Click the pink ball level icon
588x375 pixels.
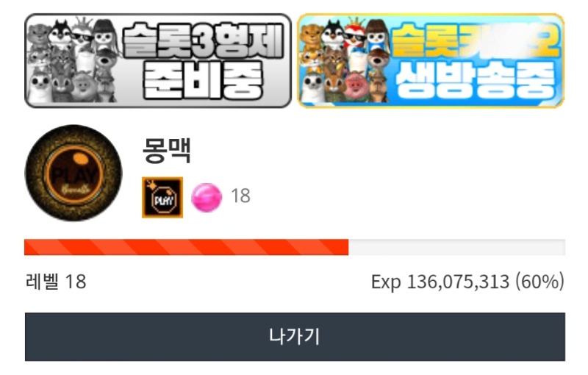[207, 197]
